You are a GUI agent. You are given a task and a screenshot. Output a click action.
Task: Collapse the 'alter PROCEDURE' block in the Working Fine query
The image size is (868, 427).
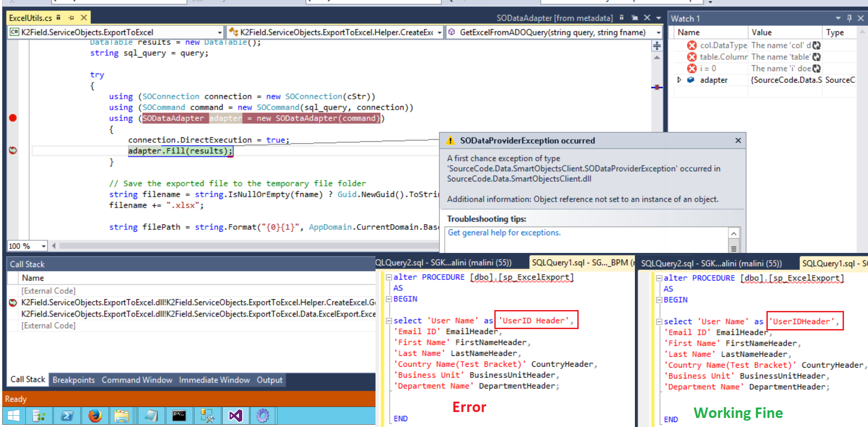[659, 278]
